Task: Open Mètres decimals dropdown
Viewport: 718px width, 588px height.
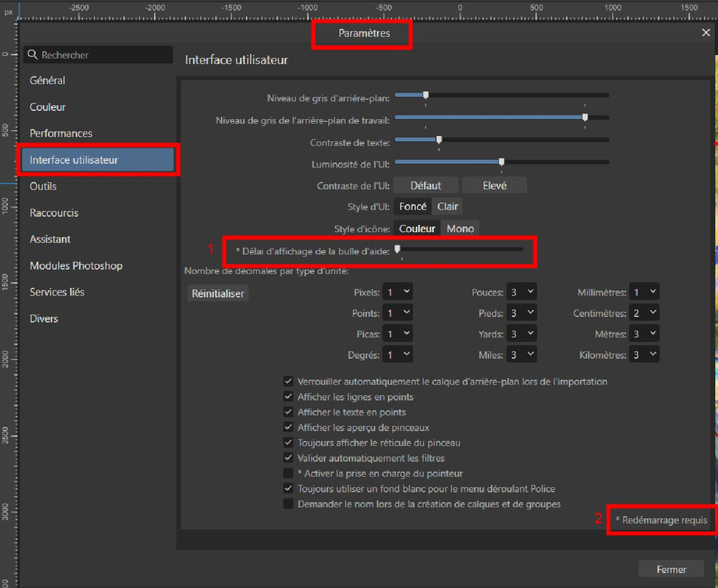Action: [x=645, y=334]
